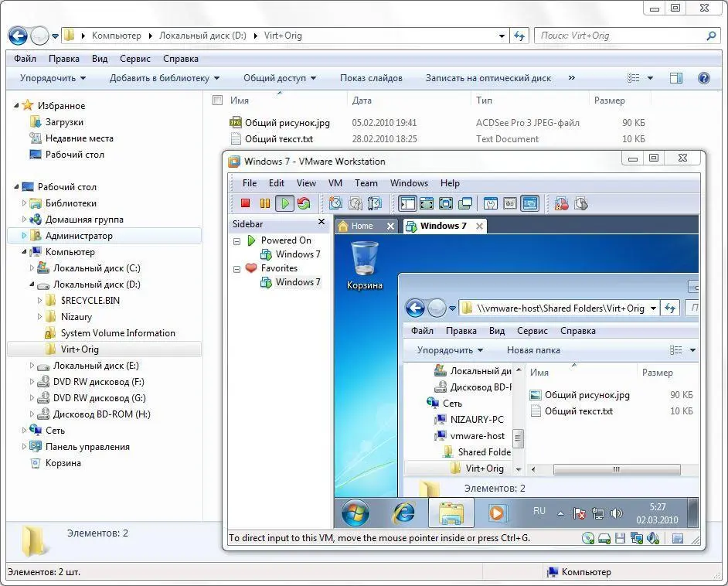The width and height of the screenshot is (728, 586).
Task: Click the Reset VM icon in VMware toolbar
Action: click(304, 203)
